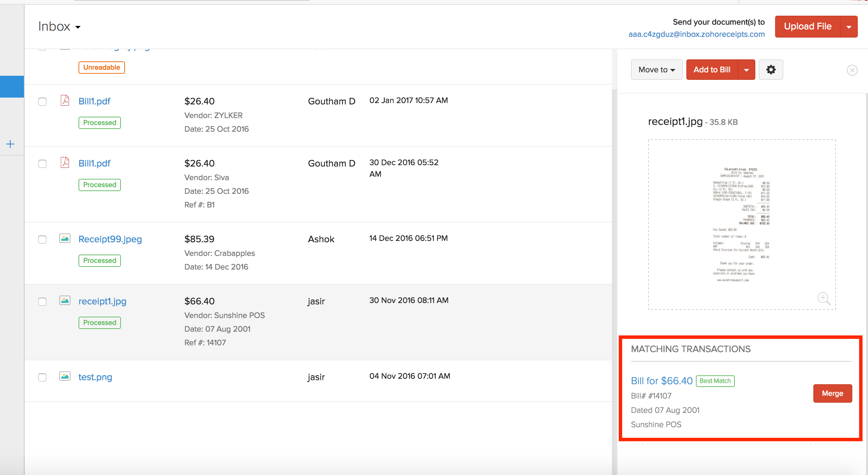
Task: Open the Bill for $66.40 link
Action: pyautogui.click(x=661, y=380)
